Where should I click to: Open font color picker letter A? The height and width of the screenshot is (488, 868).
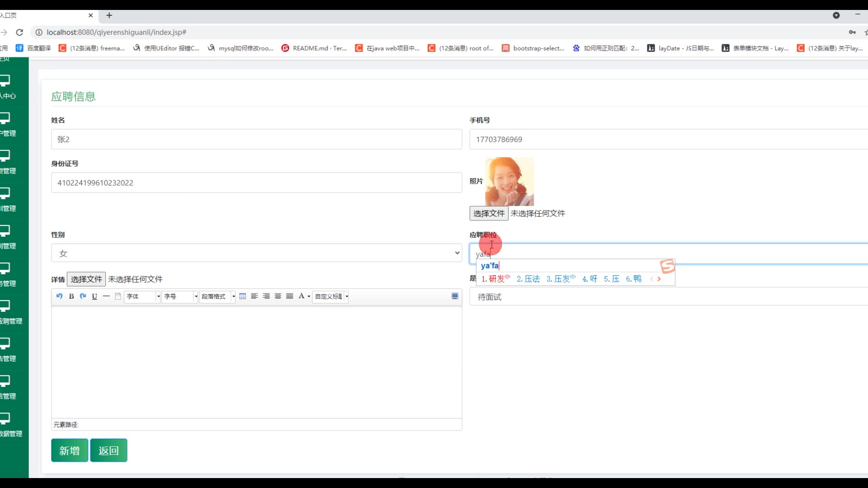pyautogui.click(x=302, y=296)
